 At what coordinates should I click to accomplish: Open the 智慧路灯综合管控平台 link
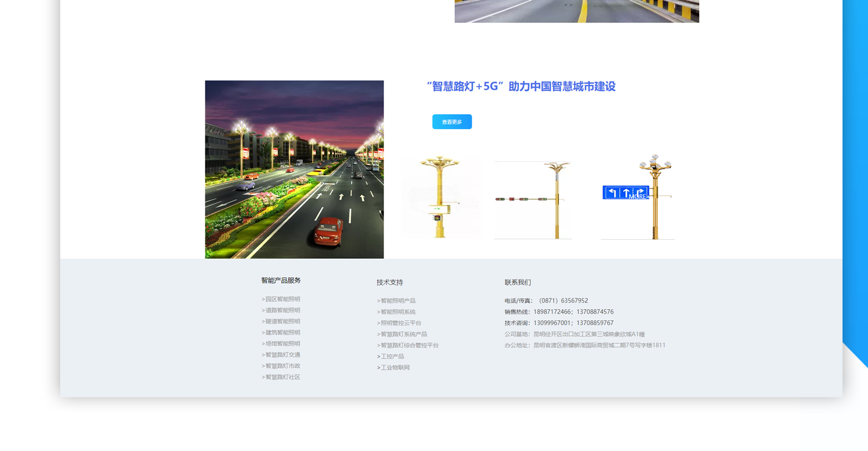pos(408,345)
